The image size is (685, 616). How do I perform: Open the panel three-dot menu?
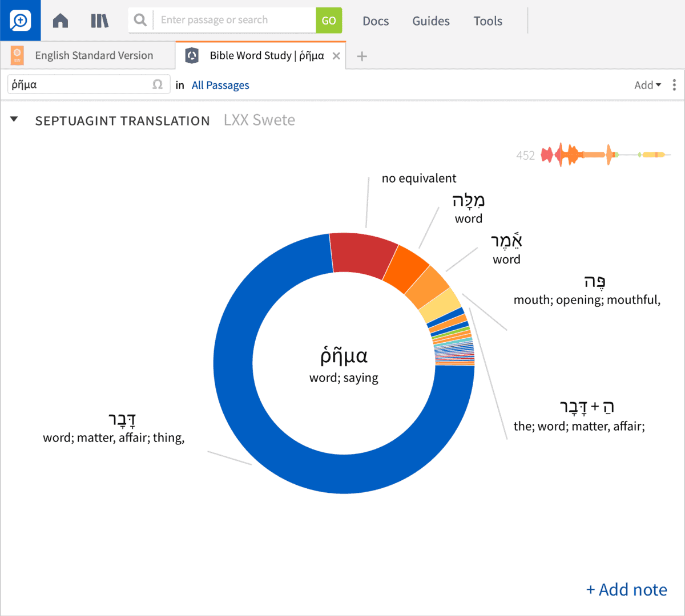pyautogui.click(x=674, y=85)
